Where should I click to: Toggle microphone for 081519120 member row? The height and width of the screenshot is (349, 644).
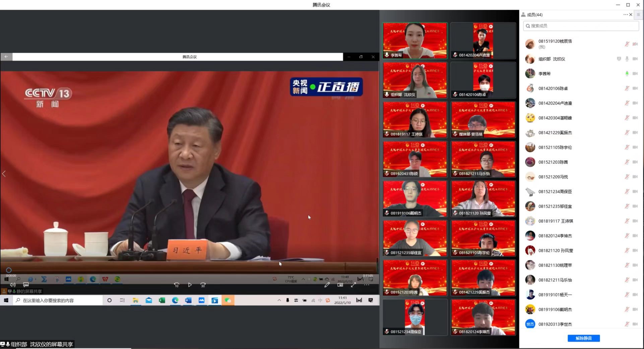tap(627, 44)
